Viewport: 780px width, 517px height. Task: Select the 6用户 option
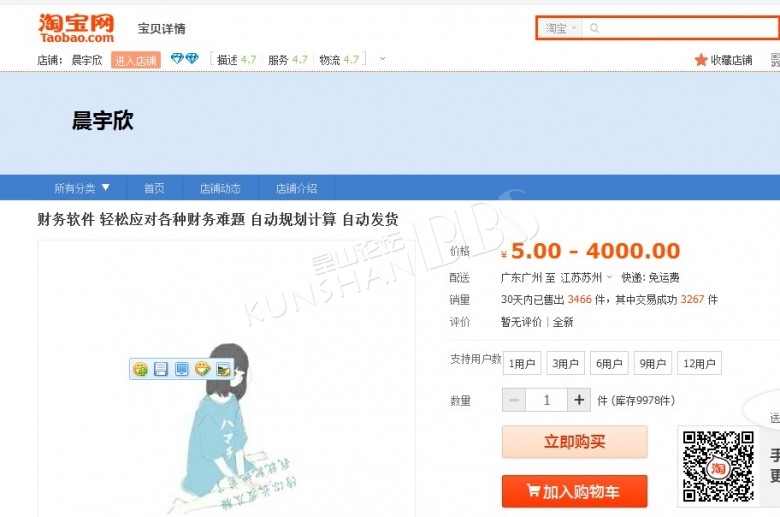[609, 363]
